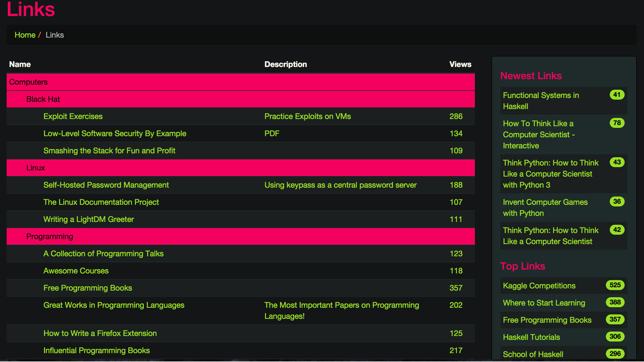The height and width of the screenshot is (362, 644).
Task: Open Self-Hosted Password Management link
Action: click(x=106, y=185)
